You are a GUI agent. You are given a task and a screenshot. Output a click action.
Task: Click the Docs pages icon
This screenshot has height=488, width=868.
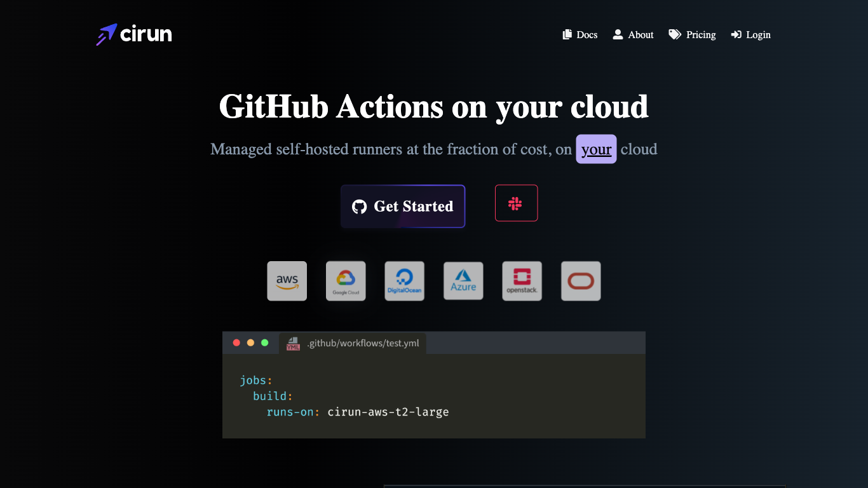point(567,34)
